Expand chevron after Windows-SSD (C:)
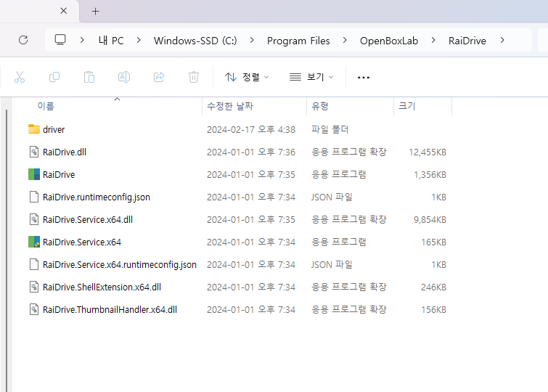This screenshot has height=392, width=548. click(x=252, y=40)
